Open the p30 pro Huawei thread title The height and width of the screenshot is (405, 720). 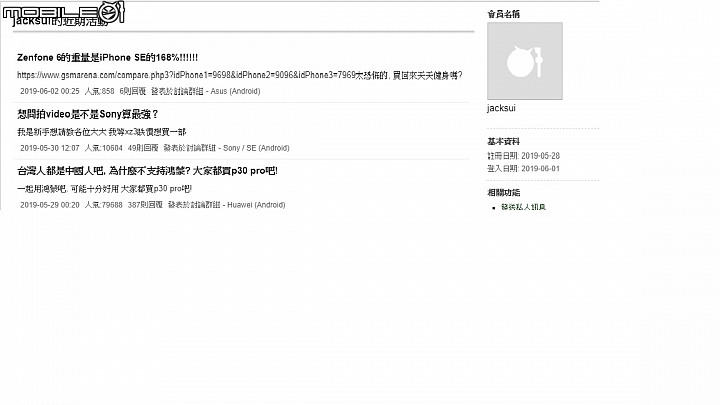pos(147,171)
